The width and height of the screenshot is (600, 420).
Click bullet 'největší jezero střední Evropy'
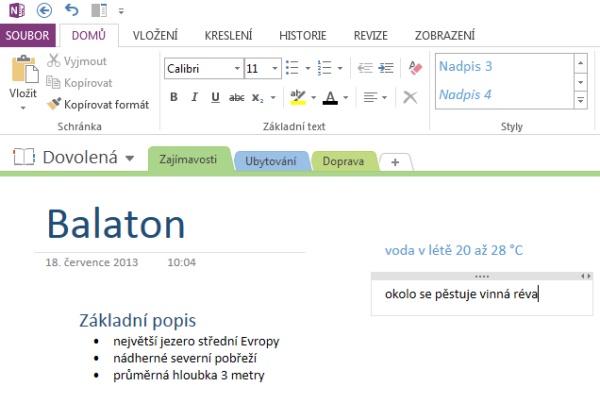(x=196, y=341)
